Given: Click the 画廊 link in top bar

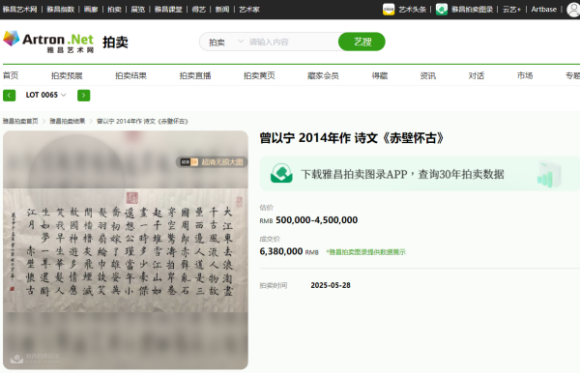Looking at the screenshot, I should [91, 9].
